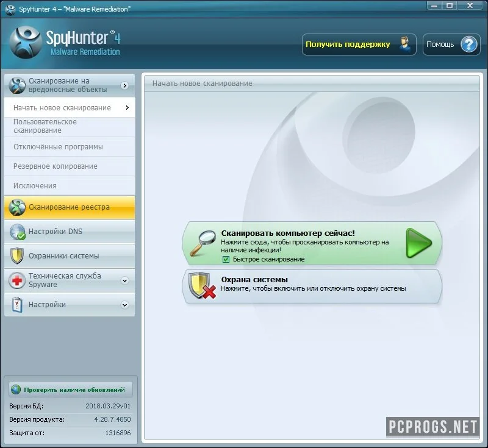The height and width of the screenshot is (448, 488).
Task: Toggle the Быстрое сканирование checkbox
Action: (x=226, y=259)
